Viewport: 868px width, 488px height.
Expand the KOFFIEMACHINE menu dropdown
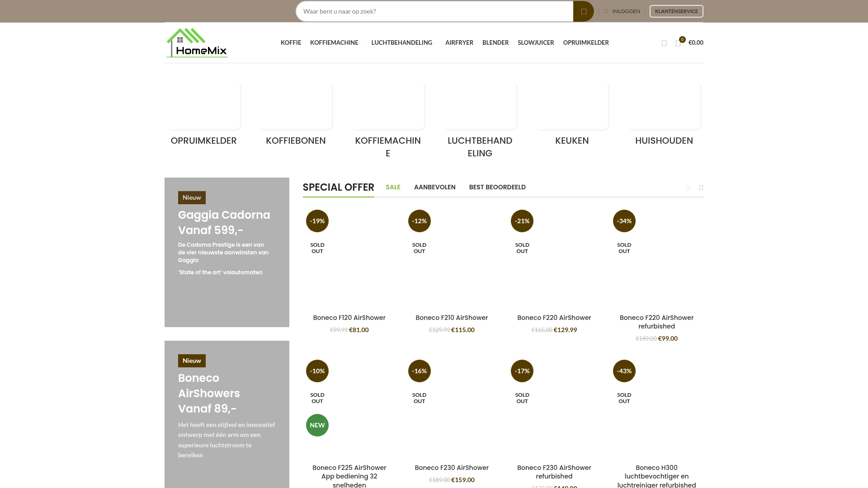(x=336, y=42)
